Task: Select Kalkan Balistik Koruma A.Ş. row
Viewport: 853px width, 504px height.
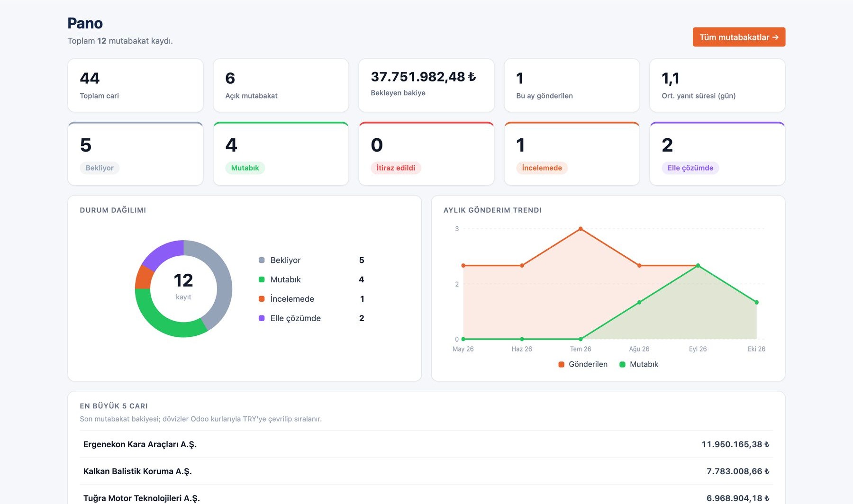Action: point(426,471)
